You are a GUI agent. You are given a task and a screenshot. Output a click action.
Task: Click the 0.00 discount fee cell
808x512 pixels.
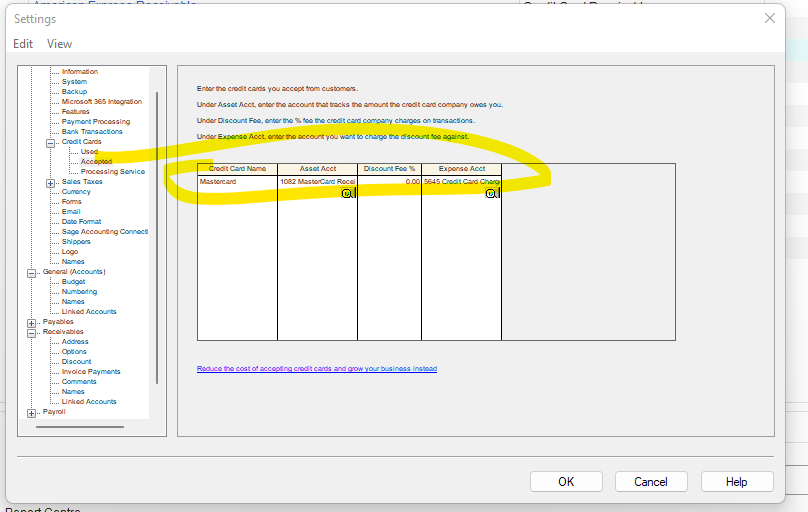pyautogui.click(x=389, y=182)
